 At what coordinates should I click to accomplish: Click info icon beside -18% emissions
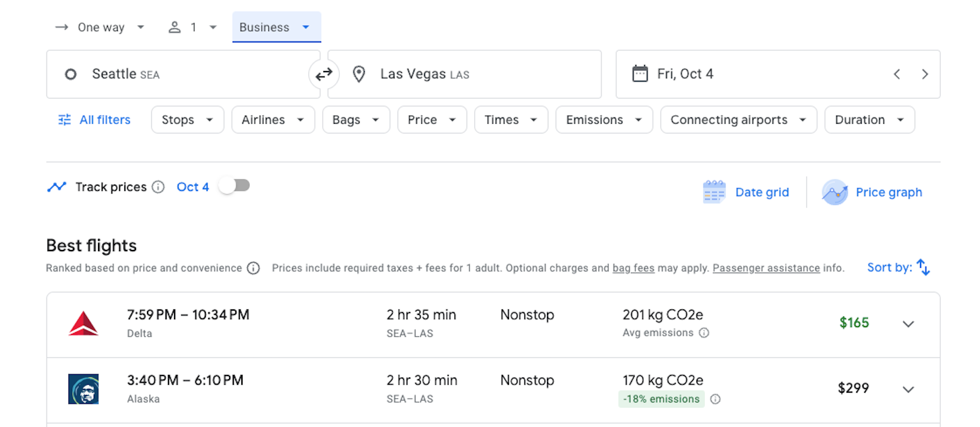coord(715,399)
